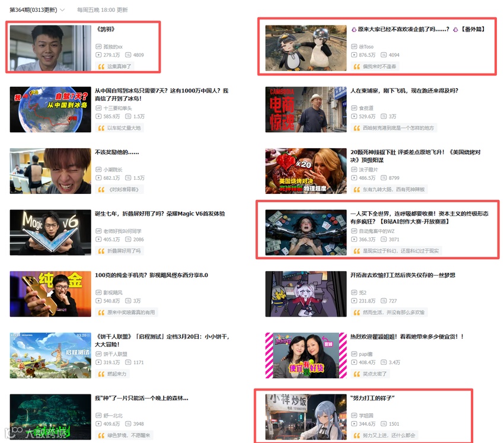Visit uploader 饼干人联盟's profile
The width and height of the screenshot is (504, 443).
tap(116, 354)
